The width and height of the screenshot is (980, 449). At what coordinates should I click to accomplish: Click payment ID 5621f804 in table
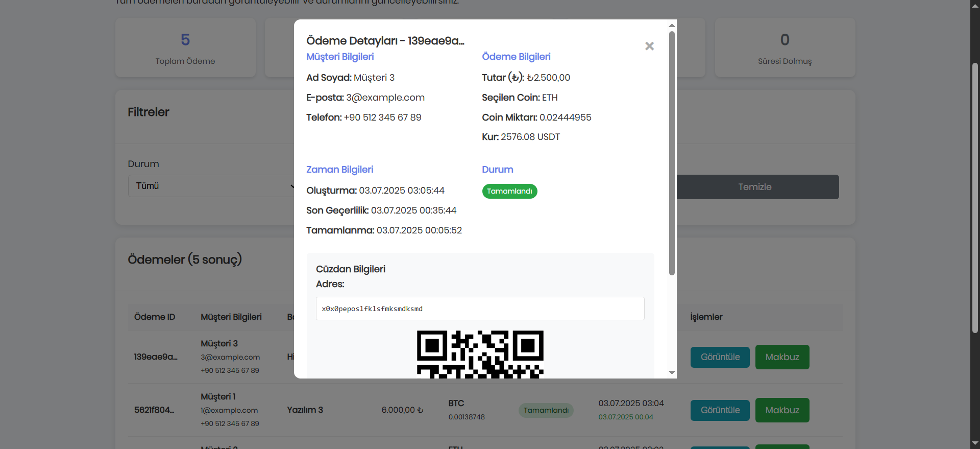click(x=154, y=410)
